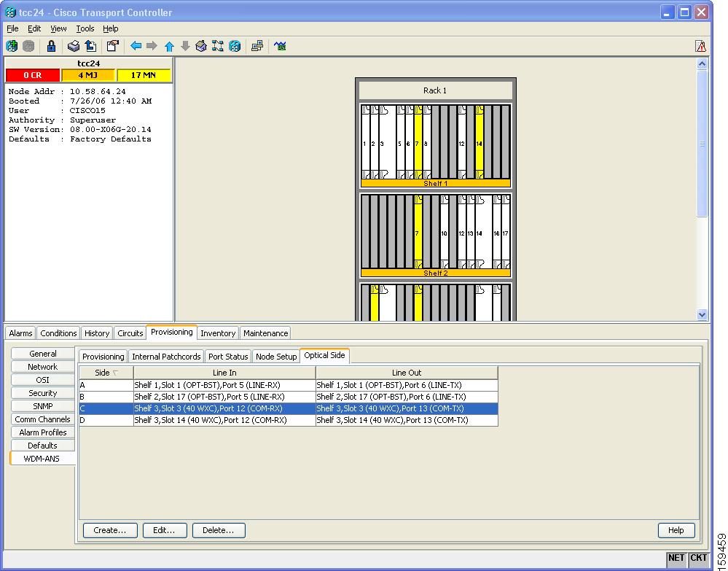Viewport: 728px width, 571px height.
Task: Click the blue up arrow to parent view
Action: 169,46
